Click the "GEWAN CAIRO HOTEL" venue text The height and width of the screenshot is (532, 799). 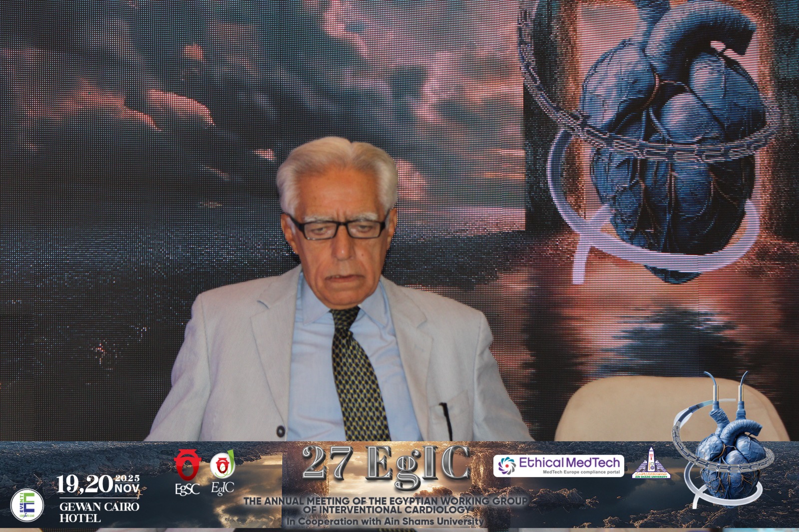pos(99,512)
